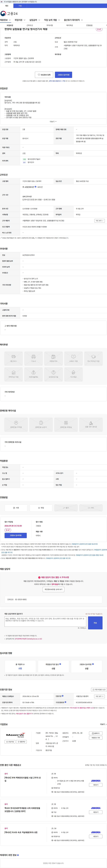Click the 직원대출제도 icon
The width and height of the screenshot is (107, 868).
[x=33, y=374]
